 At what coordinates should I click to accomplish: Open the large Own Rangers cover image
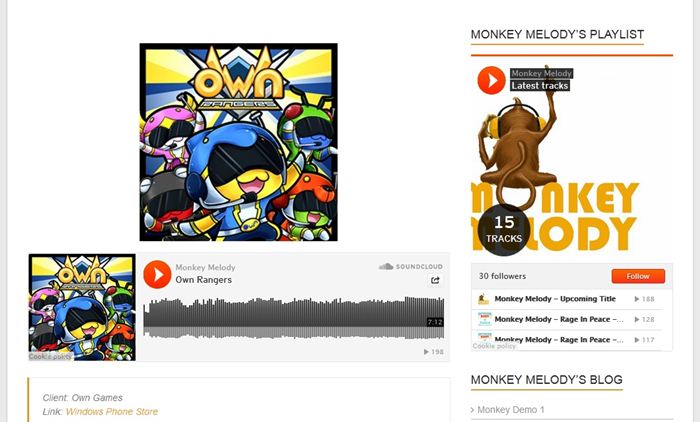[238, 142]
